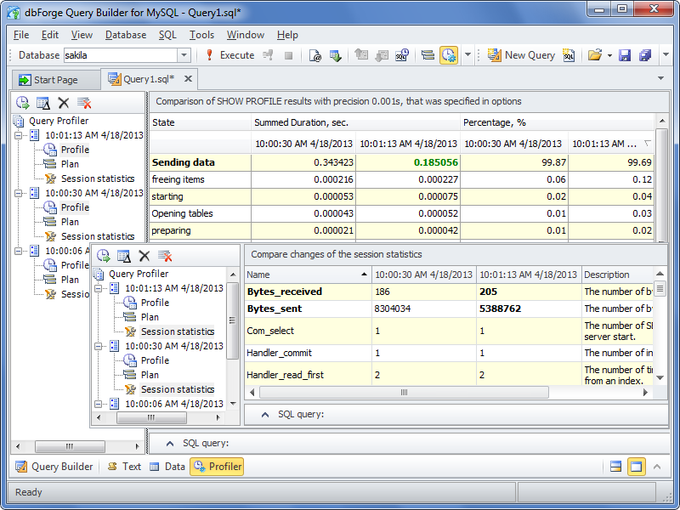This screenshot has width=680, height=510.
Task: Select Profile under 10:01:13 AM in upper tree
Action: pyautogui.click(x=75, y=150)
